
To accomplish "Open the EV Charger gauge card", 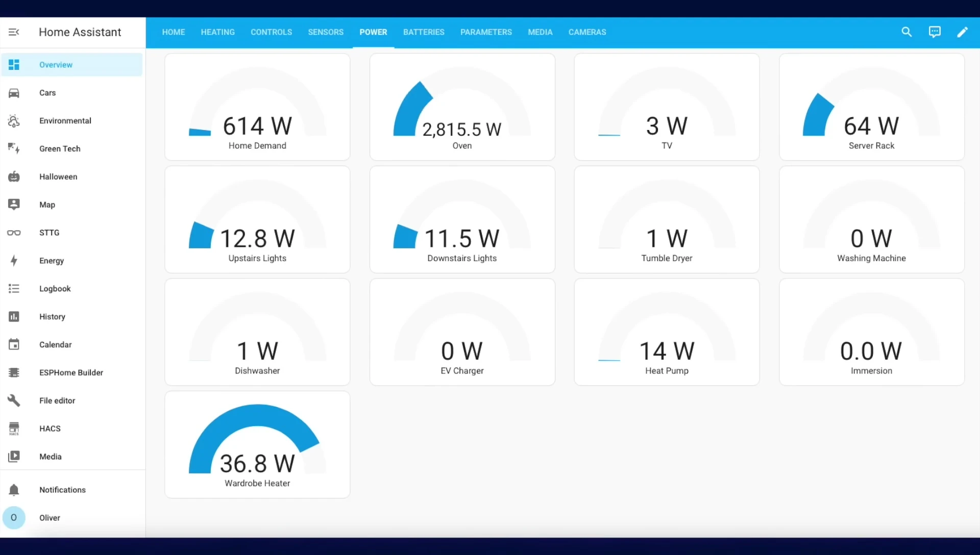I will click(x=462, y=332).
